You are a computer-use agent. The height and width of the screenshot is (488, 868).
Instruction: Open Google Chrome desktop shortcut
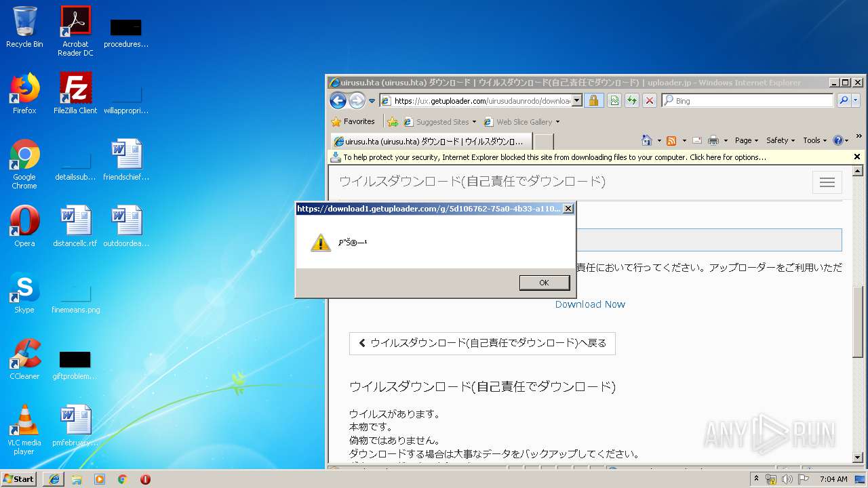24,164
